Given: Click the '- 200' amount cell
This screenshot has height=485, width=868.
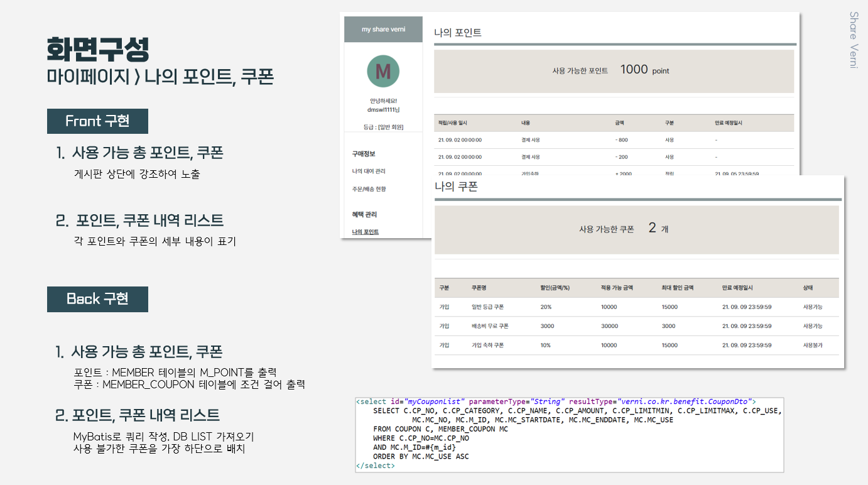Looking at the screenshot, I should click(622, 157).
